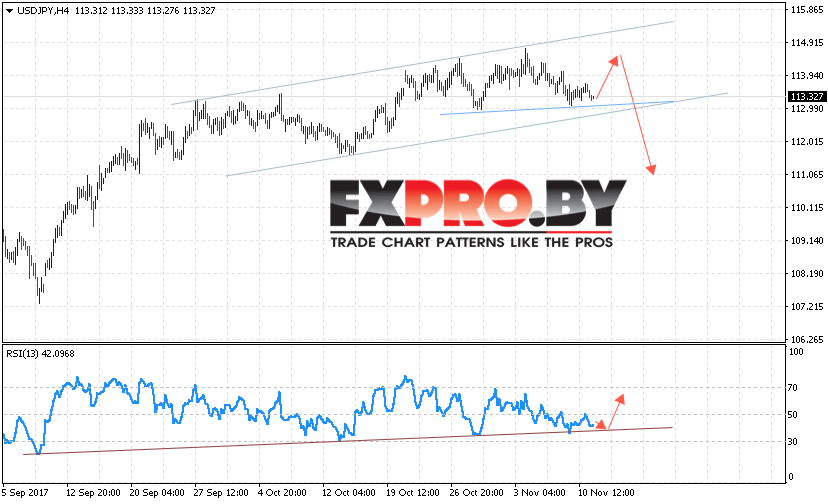
Task: Click the 4 Oct 20:00 time label
Action: pos(282,493)
